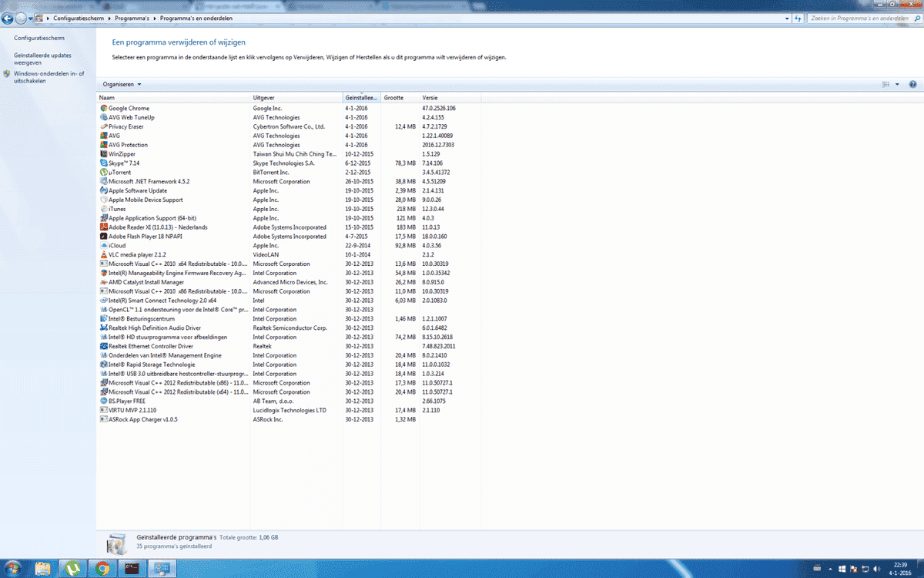Click the Adobe Flash Player 18 NPAPI icon
Screen dimensions: 924x578
pos(104,237)
